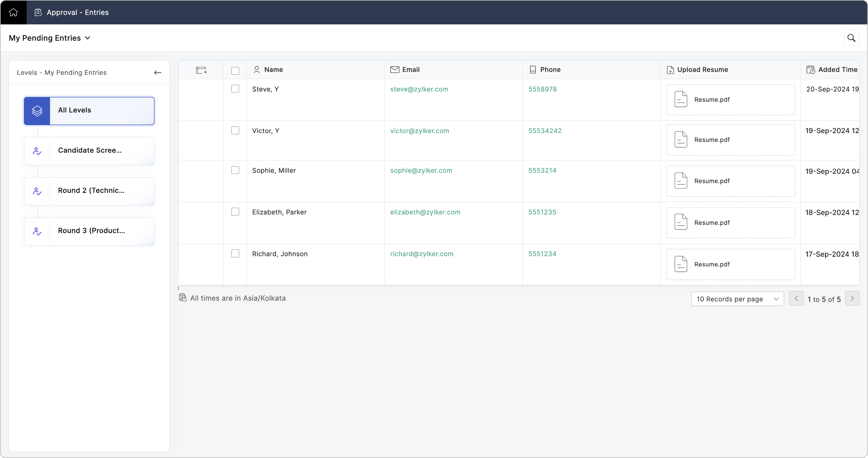Click the All Levels layers icon

tap(37, 111)
